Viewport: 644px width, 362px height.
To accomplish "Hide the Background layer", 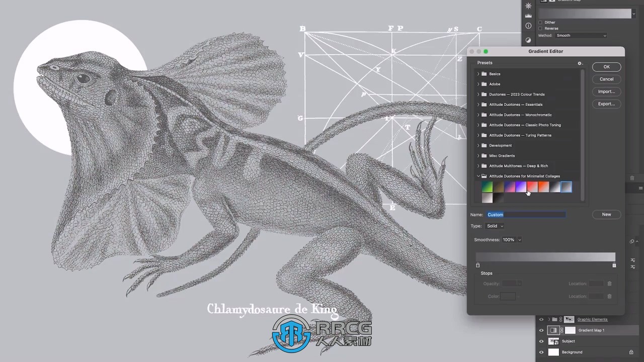I will pos(541,352).
